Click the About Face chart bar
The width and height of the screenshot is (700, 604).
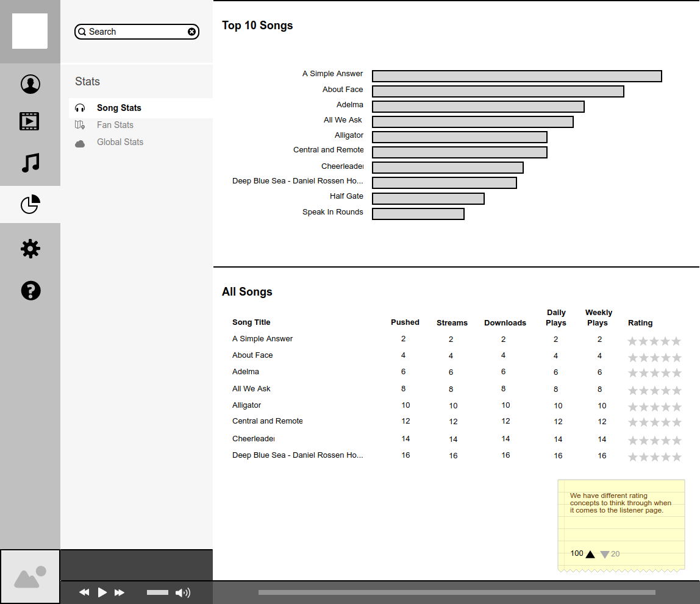pyautogui.click(x=498, y=91)
